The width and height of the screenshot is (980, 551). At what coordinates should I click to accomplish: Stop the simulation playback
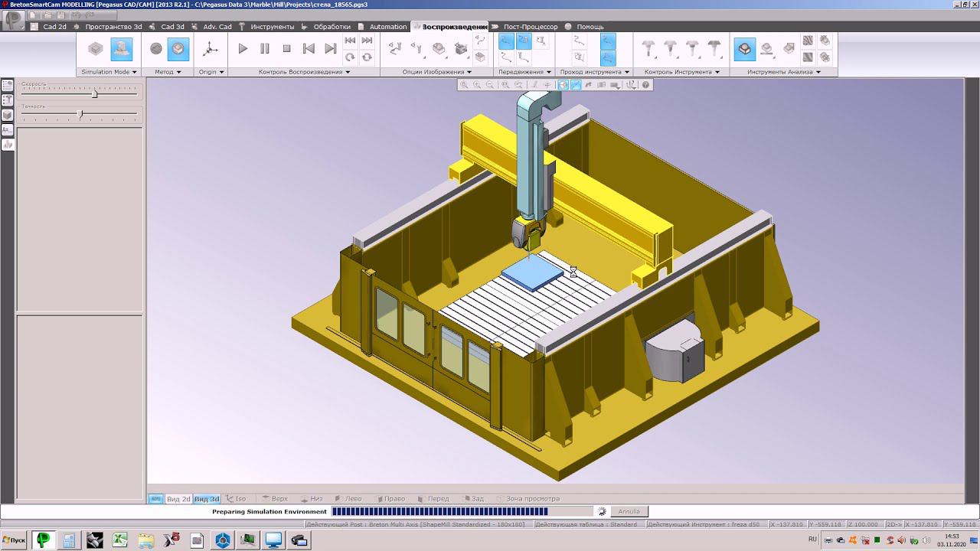pos(287,48)
